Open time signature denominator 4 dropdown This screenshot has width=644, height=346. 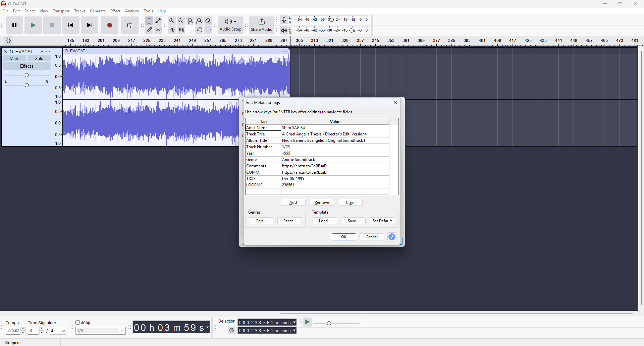[x=58, y=331]
